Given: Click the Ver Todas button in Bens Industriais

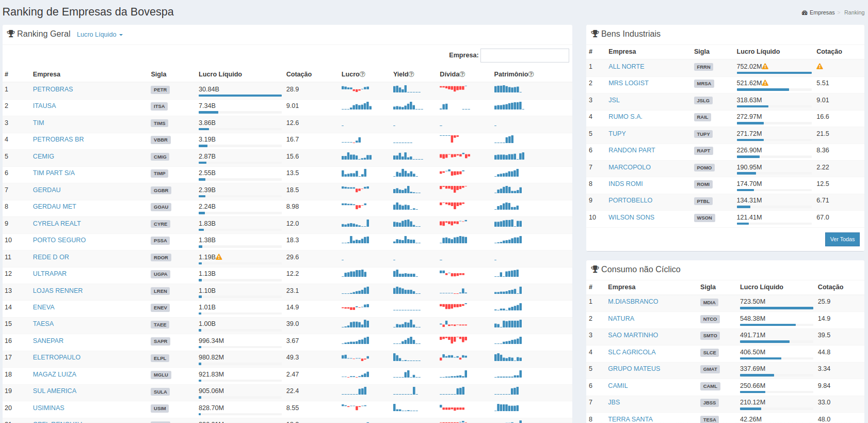Looking at the screenshot, I should 842,239.
